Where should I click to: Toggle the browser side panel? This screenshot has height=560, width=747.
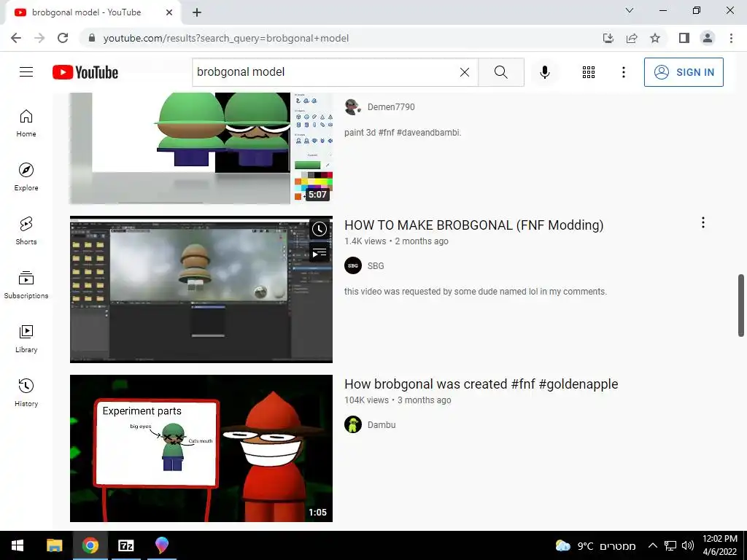[684, 38]
